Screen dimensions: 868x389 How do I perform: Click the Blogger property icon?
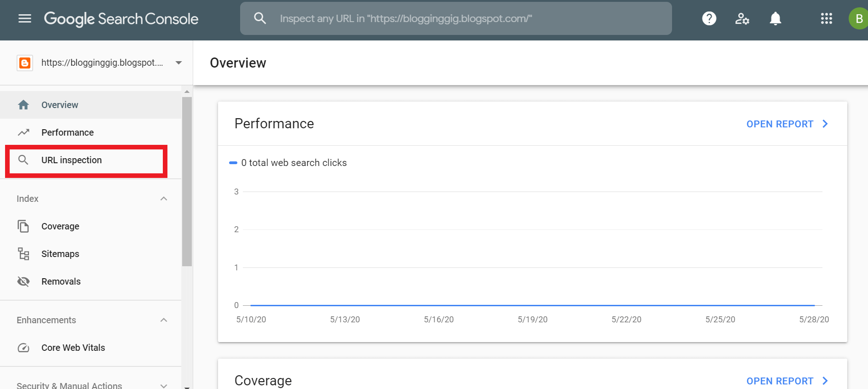[x=25, y=63]
